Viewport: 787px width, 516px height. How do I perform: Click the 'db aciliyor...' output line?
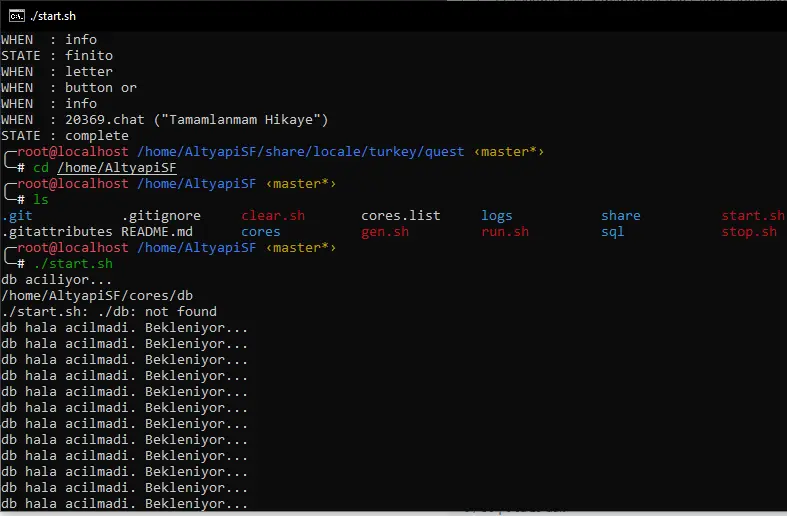[x=57, y=280]
